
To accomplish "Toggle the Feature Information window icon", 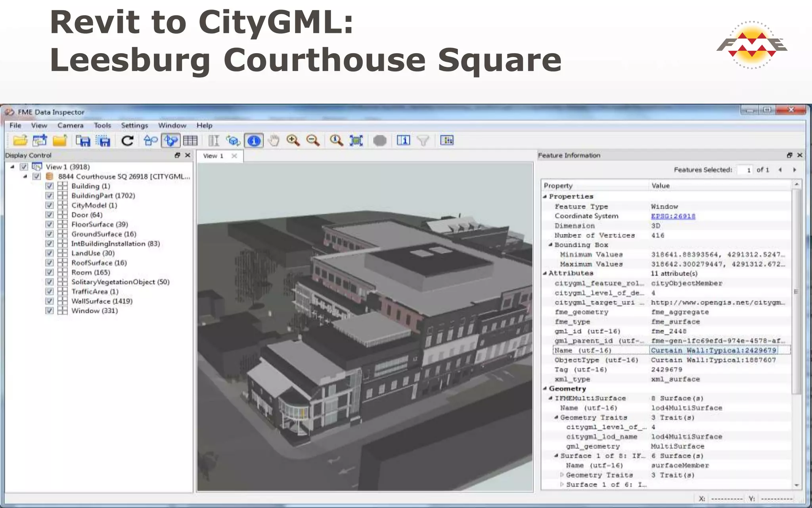I will tap(403, 140).
